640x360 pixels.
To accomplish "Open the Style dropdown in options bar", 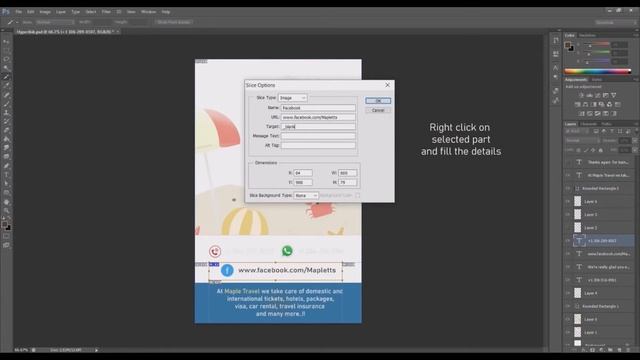I will click(55, 22).
